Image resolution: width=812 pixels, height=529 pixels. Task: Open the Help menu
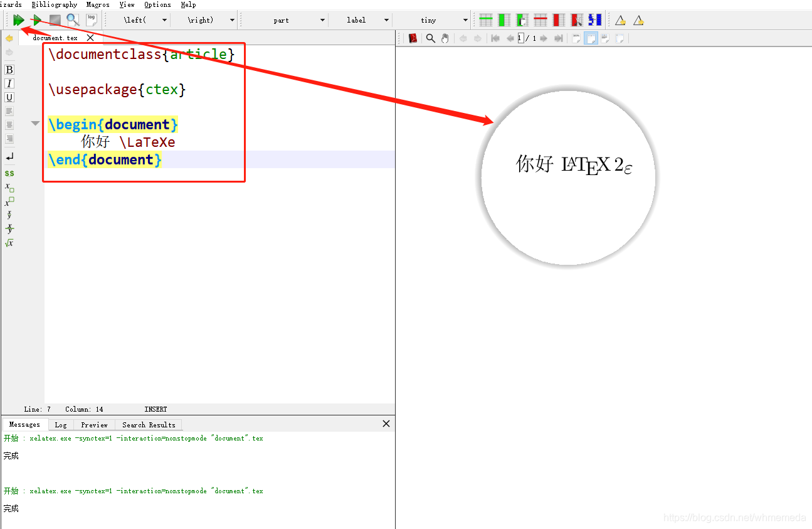[188, 4]
